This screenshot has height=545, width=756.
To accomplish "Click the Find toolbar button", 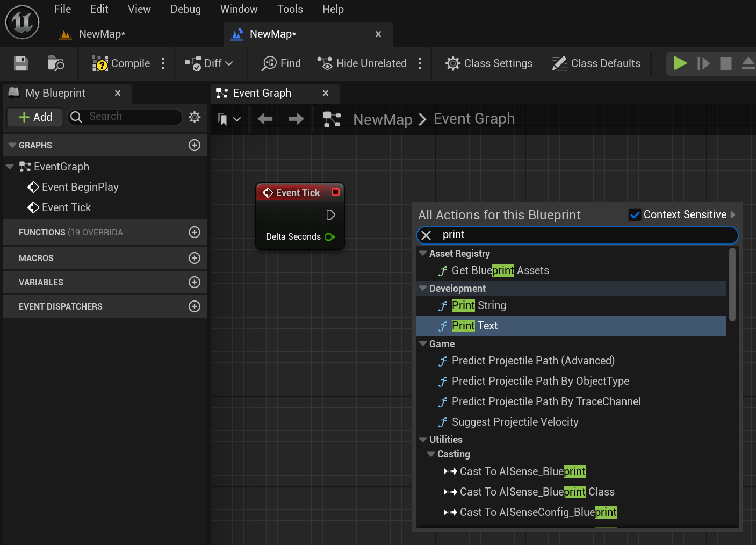I will (281, 63).
